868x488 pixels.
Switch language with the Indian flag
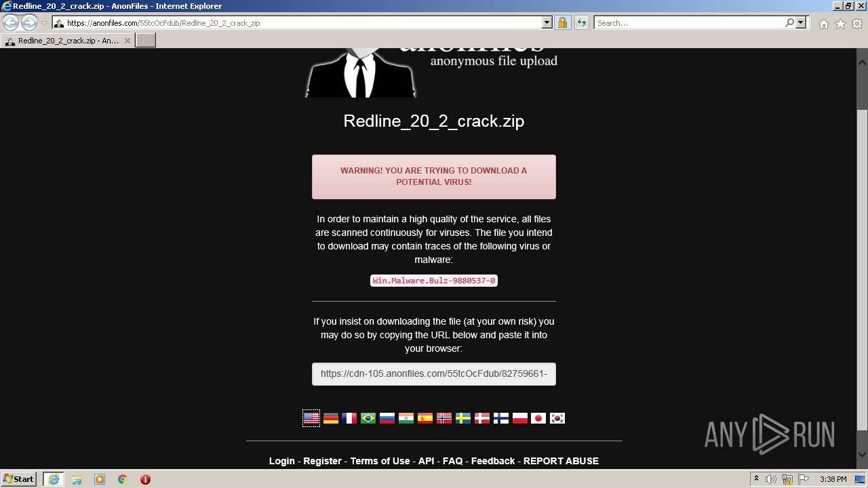pyautogui.click(x=406, y=418)
